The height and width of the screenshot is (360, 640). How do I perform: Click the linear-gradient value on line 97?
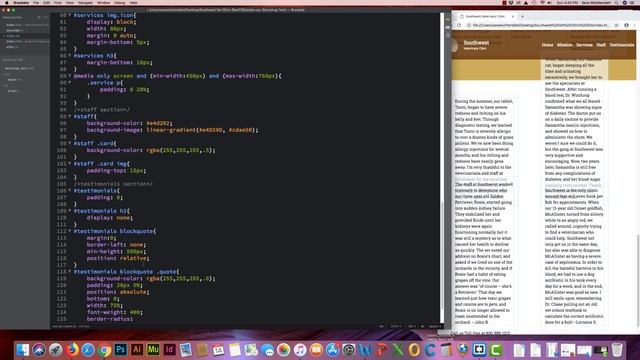coord(202,130)
